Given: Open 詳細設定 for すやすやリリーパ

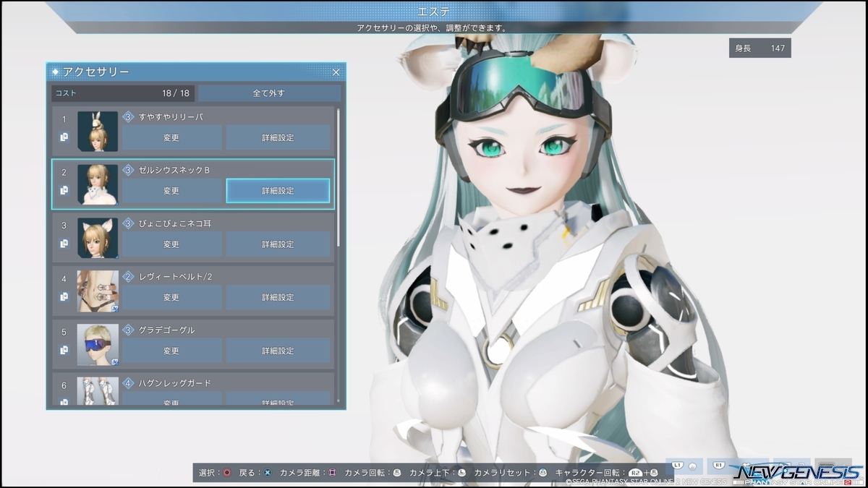Looking at the screenshot, I should tap(278, 137).
